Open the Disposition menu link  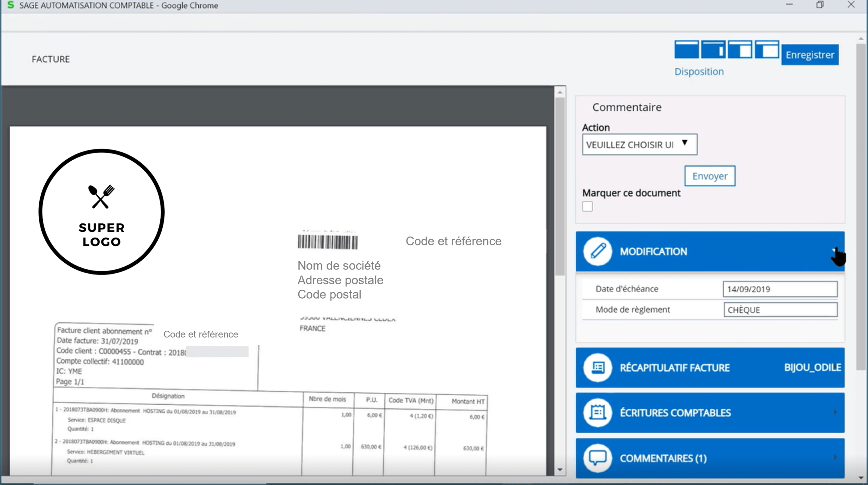pos(699,72)
